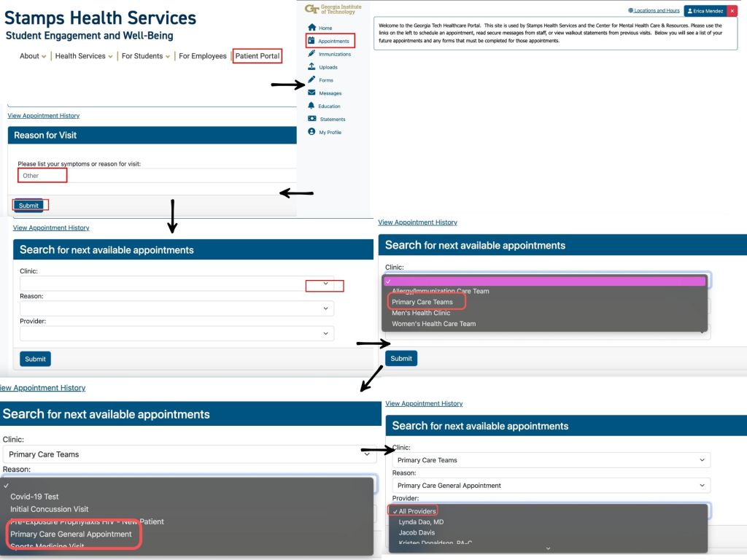Screen dimensions: 747x560
Task: Open the Immunizations syringe icon
Action: [x=311, y=53]
